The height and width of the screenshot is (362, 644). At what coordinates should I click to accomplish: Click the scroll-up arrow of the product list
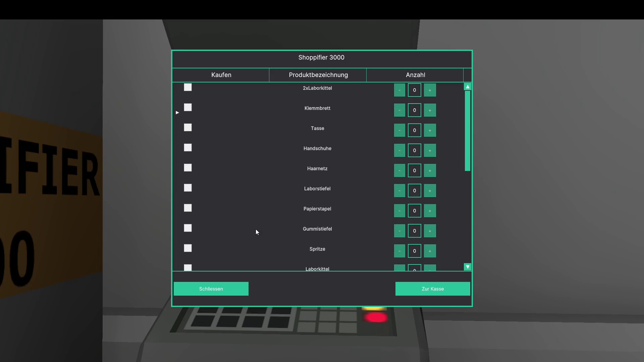point(467,87)
